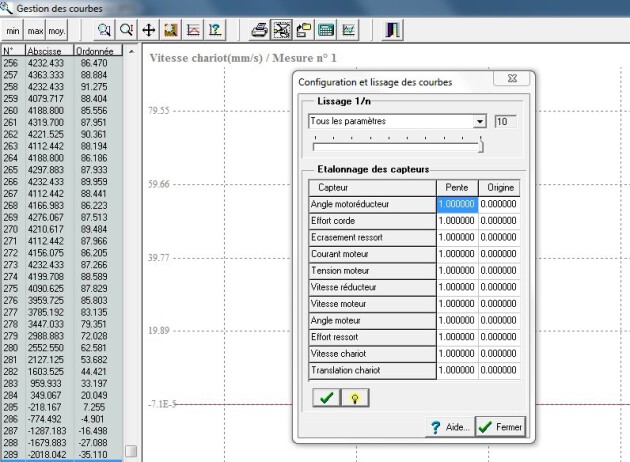Click abscissa value 4363.333
This screenshot has width=630, height=462.
pos(46,75)
